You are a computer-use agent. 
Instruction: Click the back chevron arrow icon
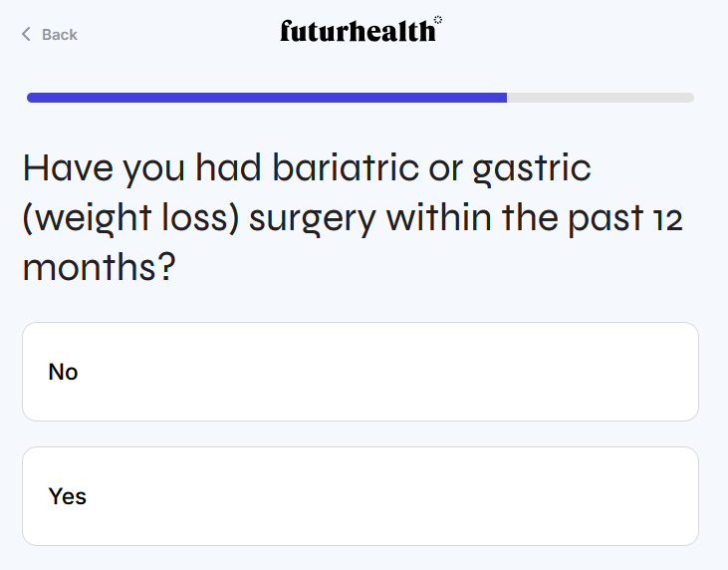(26, 35)
